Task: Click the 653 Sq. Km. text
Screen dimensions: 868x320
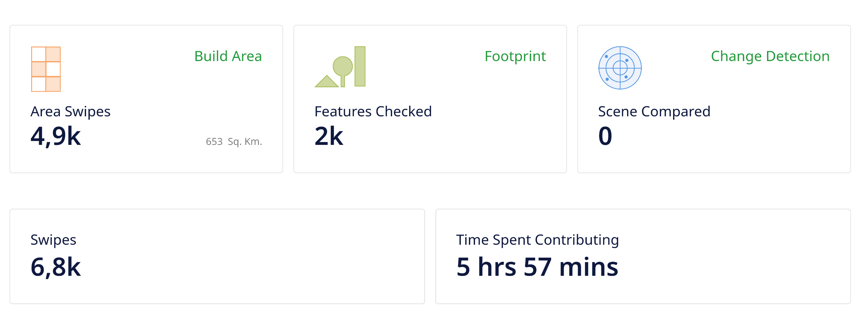Action: [234, 141]
